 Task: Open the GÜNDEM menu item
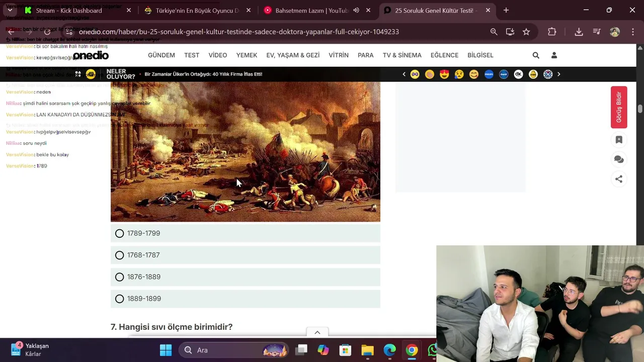(x=162, y=55)
